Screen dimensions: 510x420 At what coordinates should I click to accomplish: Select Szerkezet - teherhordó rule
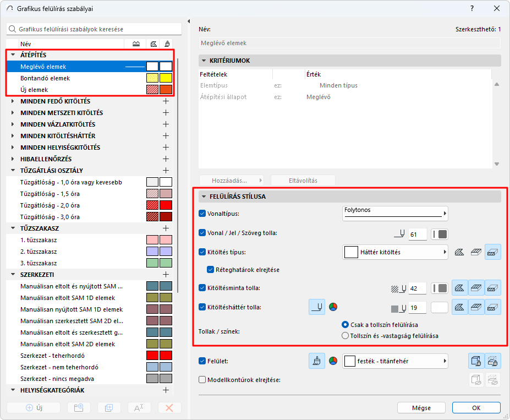(90, 356)
